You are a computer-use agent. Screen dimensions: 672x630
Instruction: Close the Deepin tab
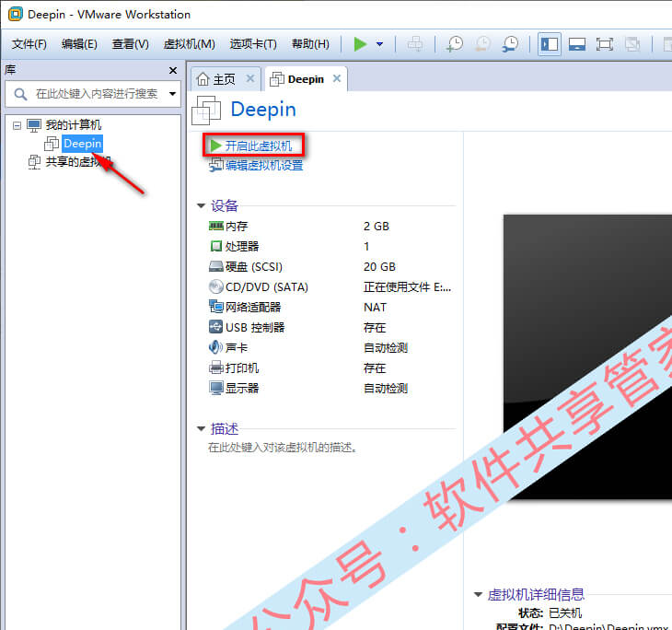pos(337,78)
